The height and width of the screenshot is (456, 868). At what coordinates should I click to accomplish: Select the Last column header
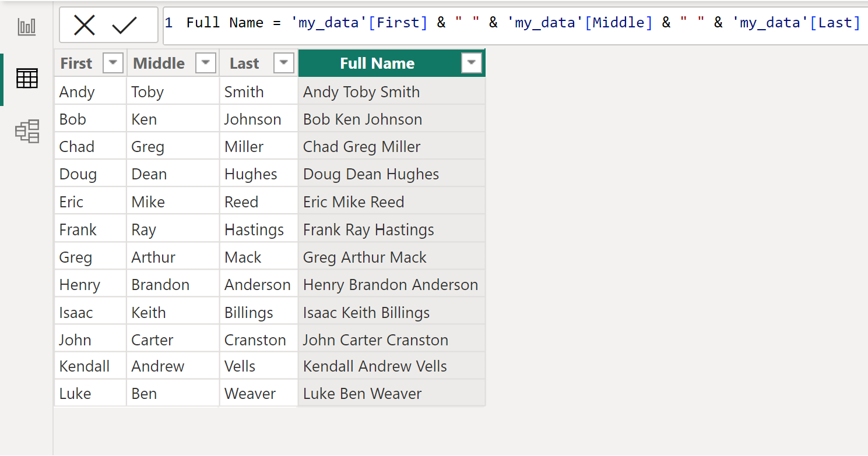pos(259,63)
